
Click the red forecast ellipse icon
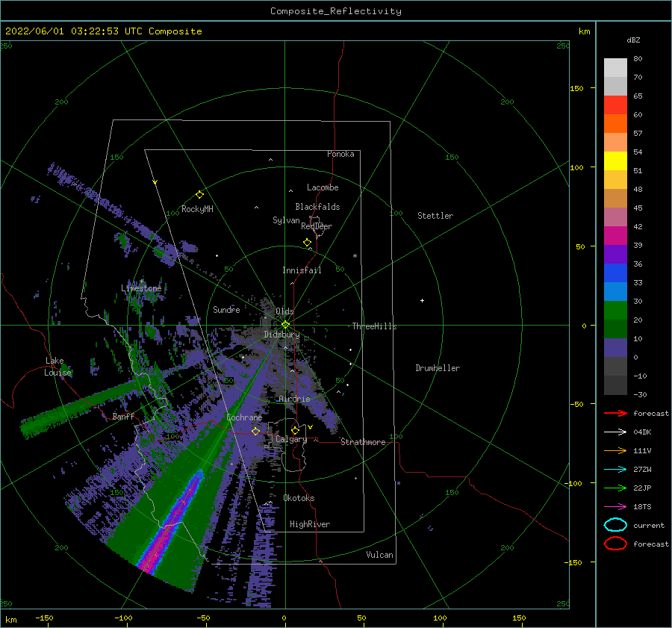615,544
